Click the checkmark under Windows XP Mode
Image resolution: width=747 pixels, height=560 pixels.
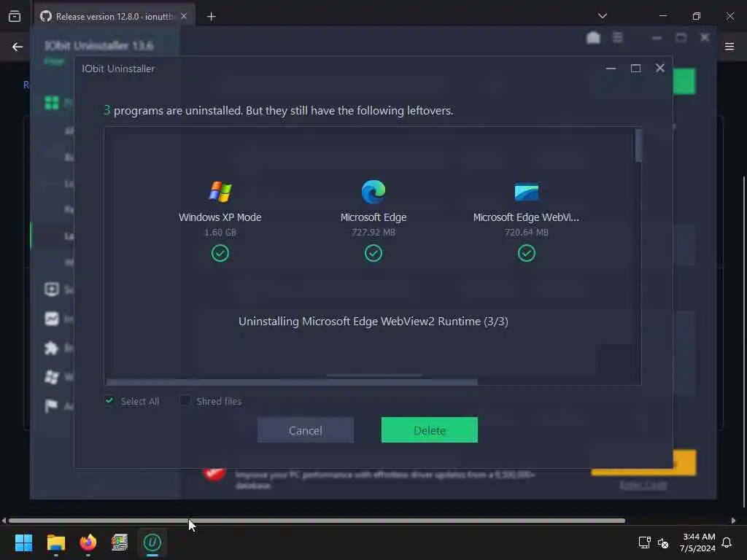tap(220, 253)
